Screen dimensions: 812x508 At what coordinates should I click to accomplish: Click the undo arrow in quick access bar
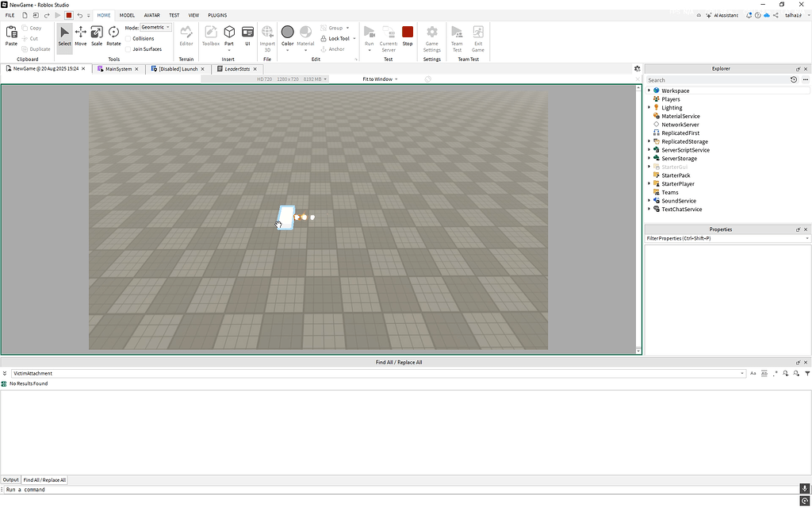[80, 16]
